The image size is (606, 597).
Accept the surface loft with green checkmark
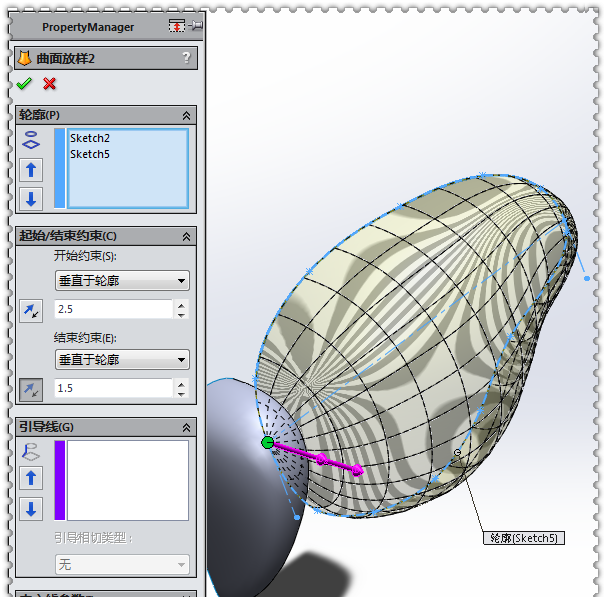pyautogui.click(x=24, y=83)
